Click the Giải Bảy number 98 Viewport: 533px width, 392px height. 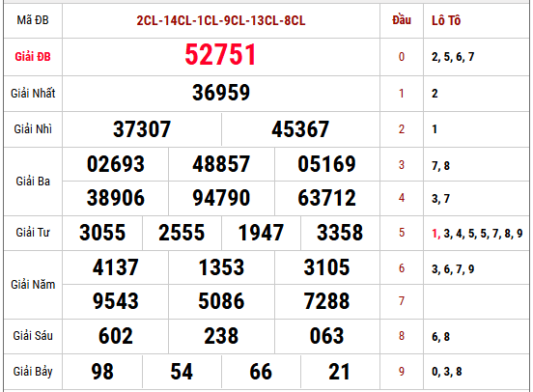(x=102, y=372)
